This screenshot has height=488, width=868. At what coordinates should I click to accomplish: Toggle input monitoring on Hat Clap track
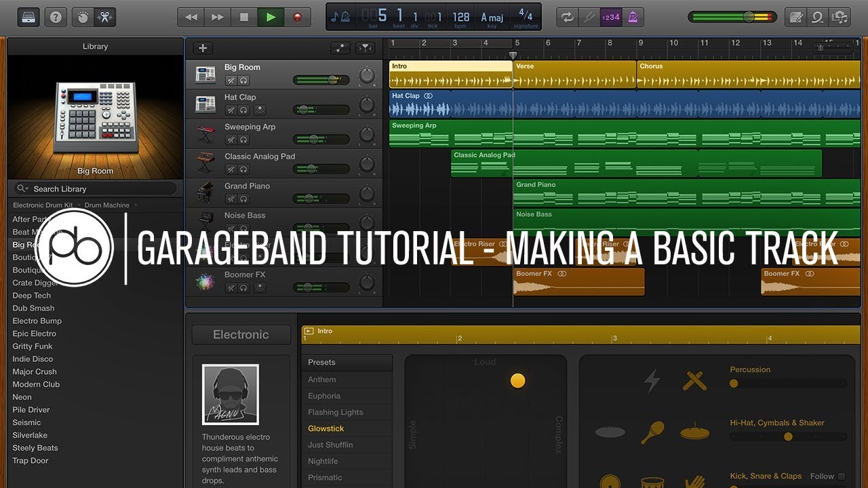[258, 110]
